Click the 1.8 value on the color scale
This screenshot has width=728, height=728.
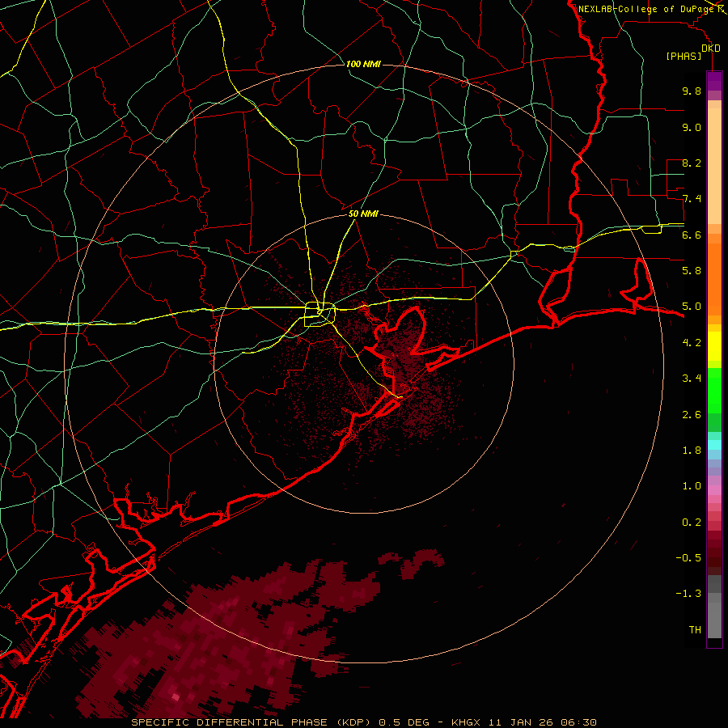[x=692, y=451]
